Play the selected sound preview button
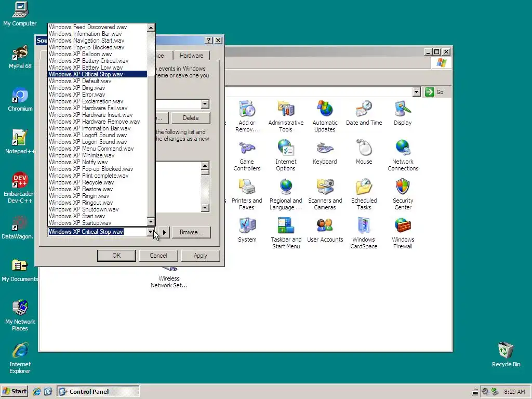The height and width of the screenshot is (399, 532). pyautogui.click(x=164, y=232)
